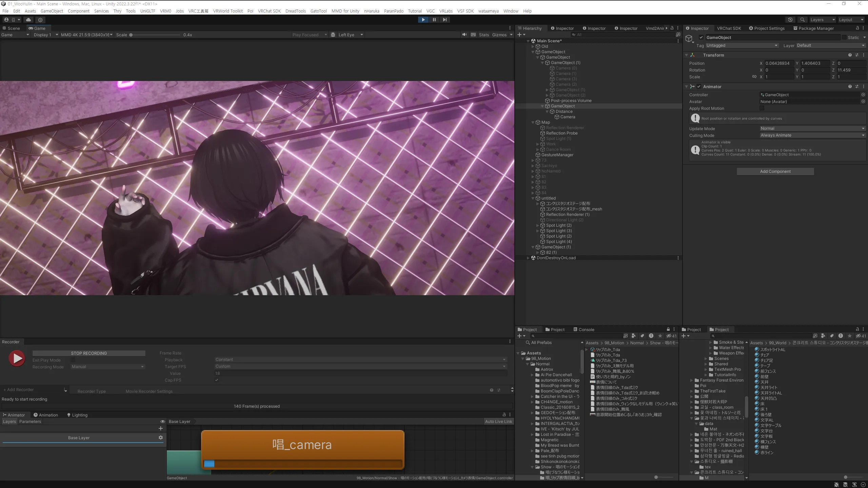Open the GameObject menu
The width and height of the screenshot is (868, 488).
tap(52, 11)
